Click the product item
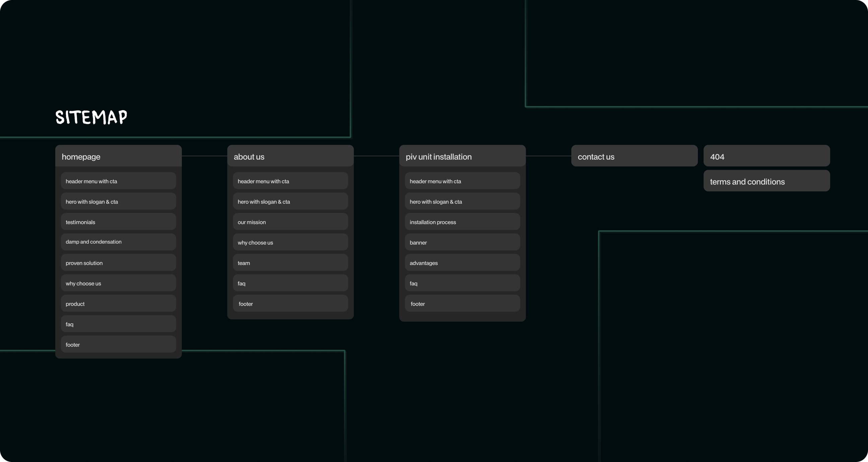868x462 pixels. tap(118, 304)
